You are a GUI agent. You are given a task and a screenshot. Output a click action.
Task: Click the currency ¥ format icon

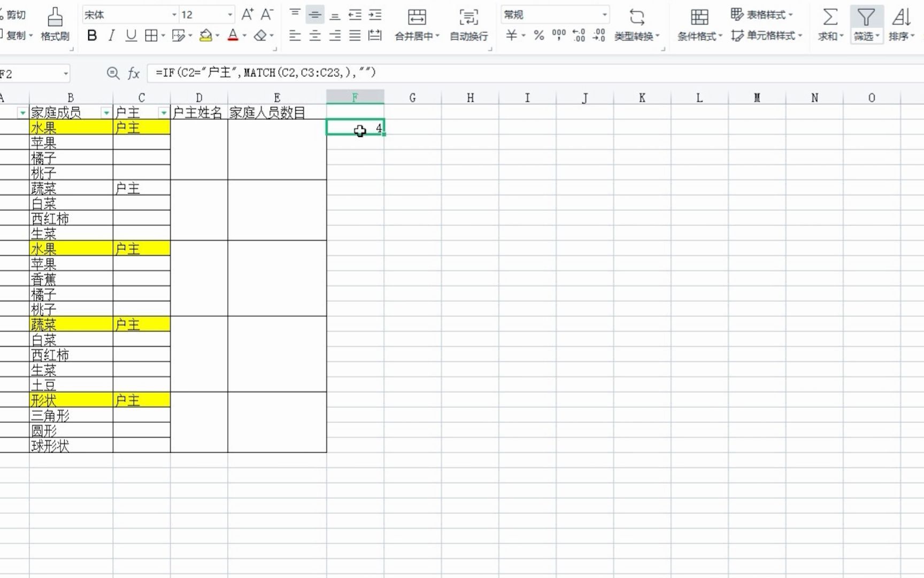[x=512, y=36]
